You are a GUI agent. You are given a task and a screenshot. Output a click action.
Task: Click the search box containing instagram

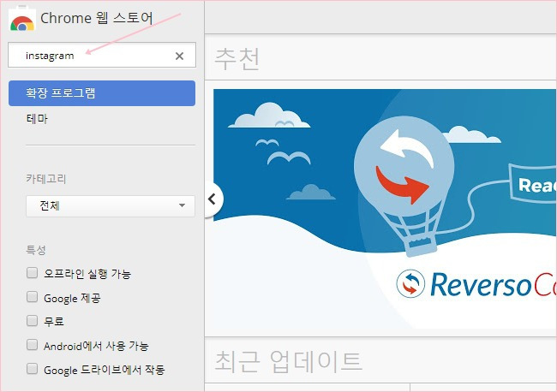point(102,55)
